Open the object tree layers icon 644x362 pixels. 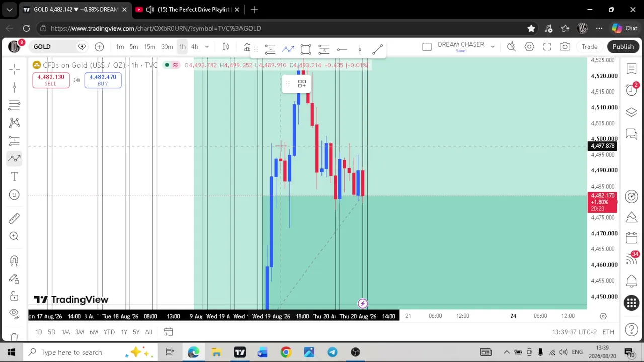(631, 112)
